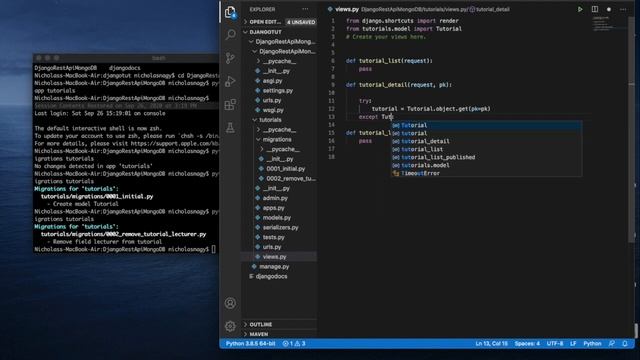Screen dimensions: 640x360
Task: Open tests.py in the explorer
Action: click(273, 237)
